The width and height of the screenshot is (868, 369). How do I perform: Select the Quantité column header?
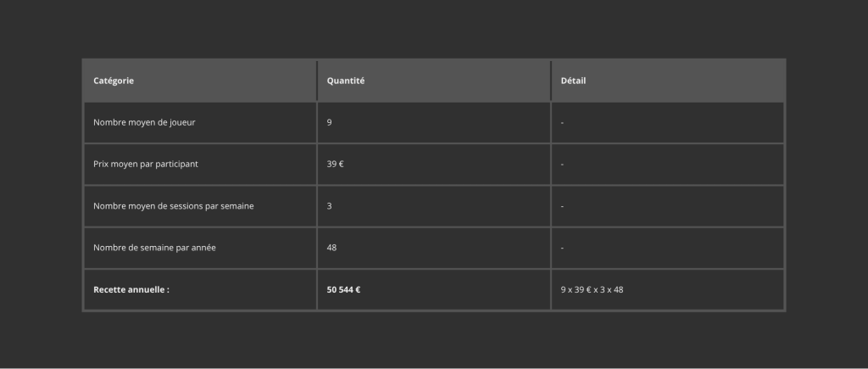point(346,81)
